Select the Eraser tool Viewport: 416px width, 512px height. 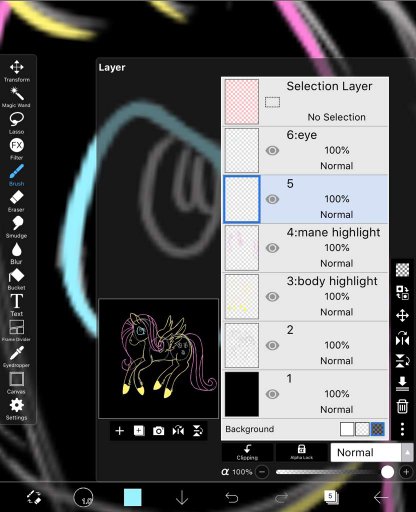16,201
